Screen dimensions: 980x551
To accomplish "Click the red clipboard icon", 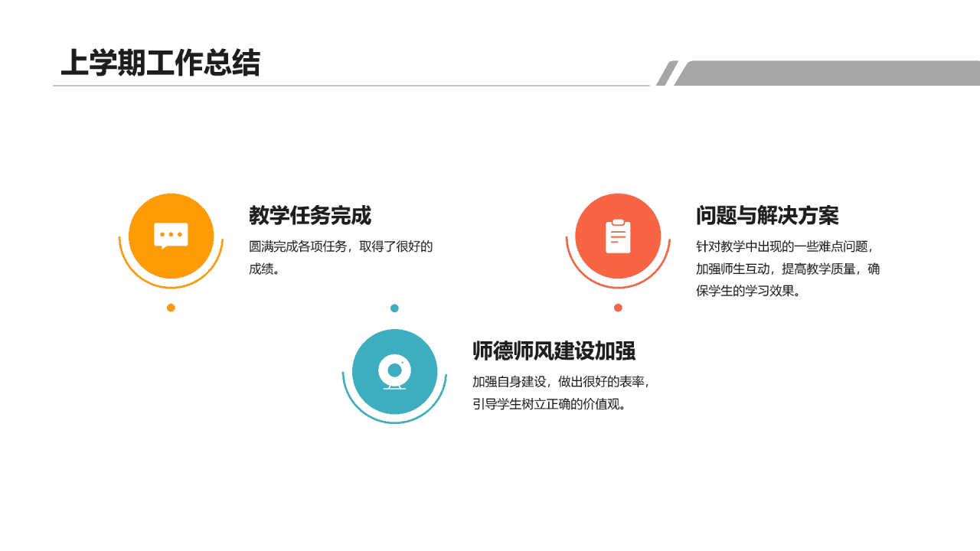I will [618, 236].
